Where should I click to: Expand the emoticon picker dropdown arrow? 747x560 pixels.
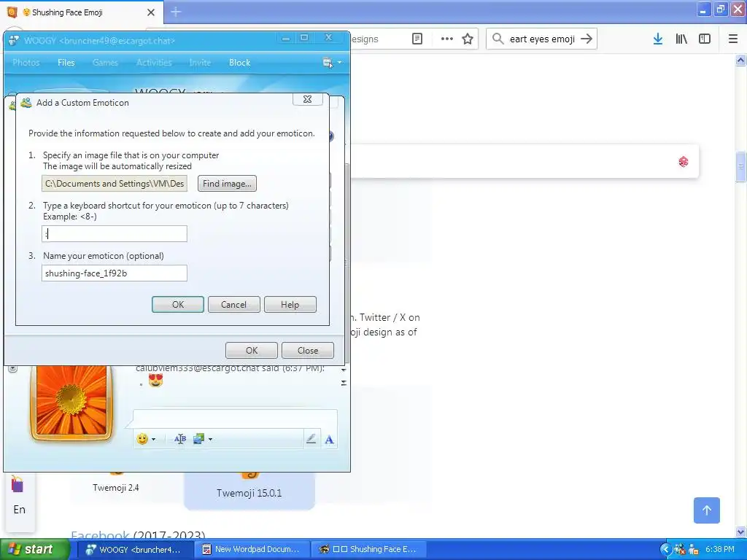click(x=153, y=439)
